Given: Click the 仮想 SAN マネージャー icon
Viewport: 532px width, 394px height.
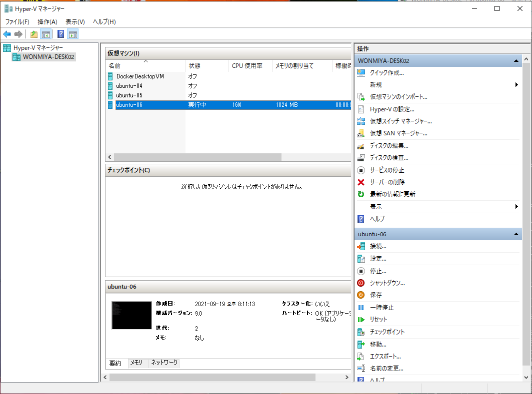Looking at the screenshot, I should [361, 133].
